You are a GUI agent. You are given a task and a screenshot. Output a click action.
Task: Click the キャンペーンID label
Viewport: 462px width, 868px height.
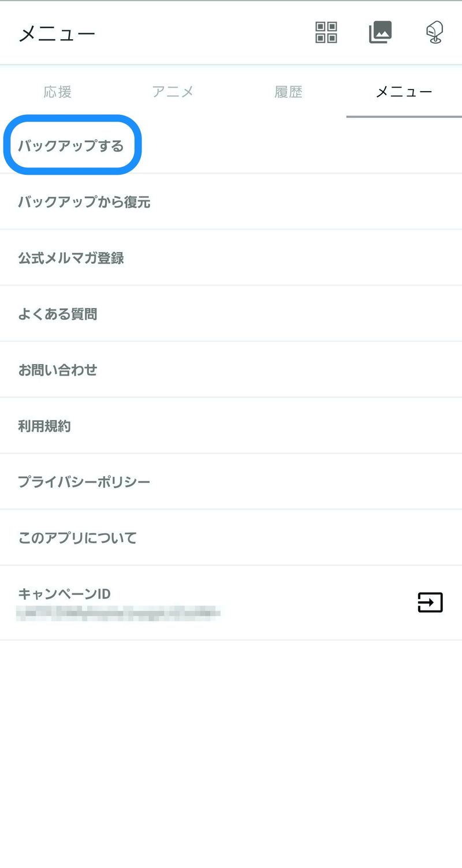(x=64, y=593)
